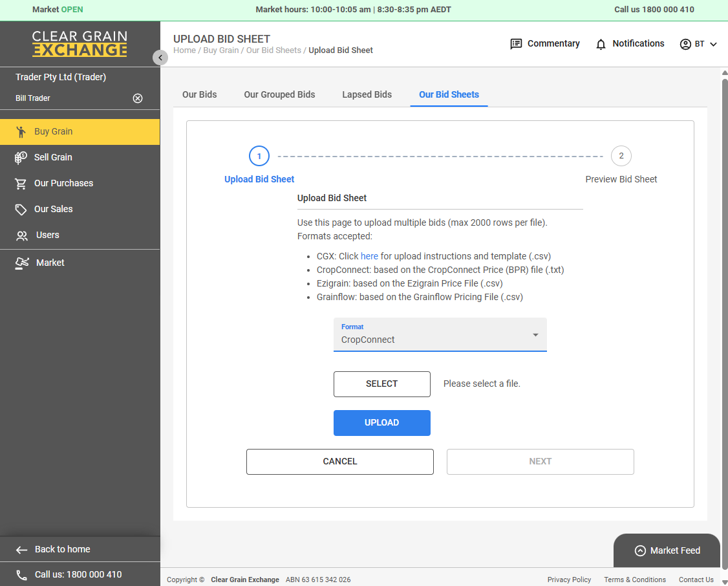The image size is (728, 586).
Task: Click 'Clear Grain Exchange' in footer copyright
Action: (x=244, y=580)
